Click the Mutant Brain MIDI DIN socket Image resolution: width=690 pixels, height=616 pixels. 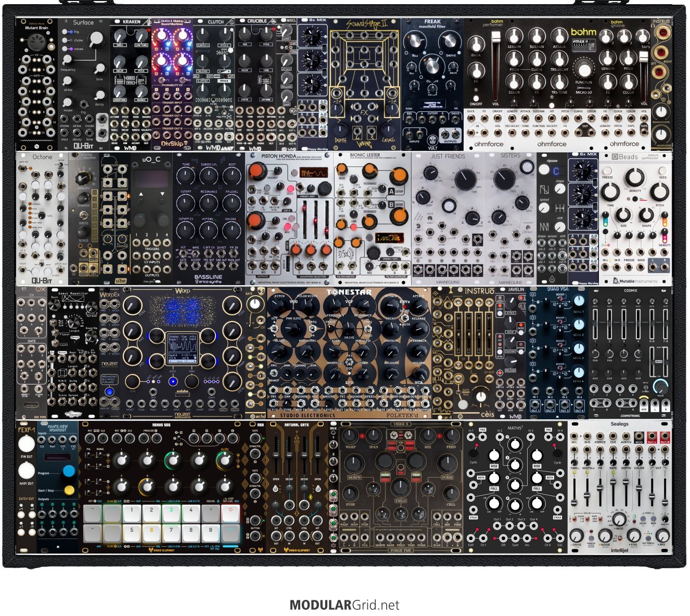(x=36, y=43)
